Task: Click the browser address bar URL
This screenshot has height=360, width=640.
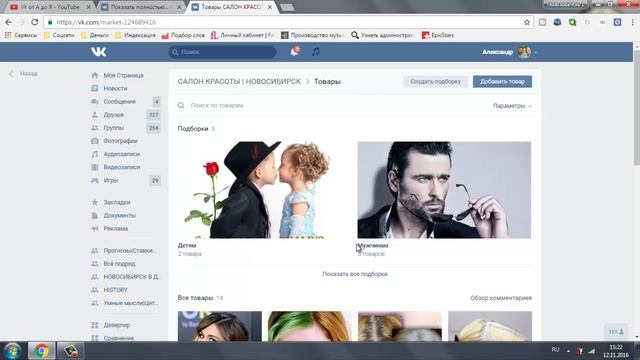Action: [x=106, y=22]
